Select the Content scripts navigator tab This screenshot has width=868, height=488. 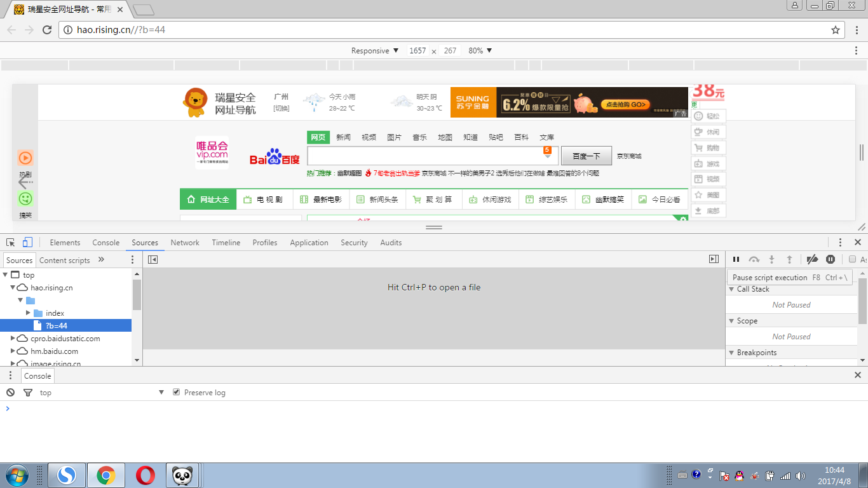pyautogui.click(x=65, y=260)
